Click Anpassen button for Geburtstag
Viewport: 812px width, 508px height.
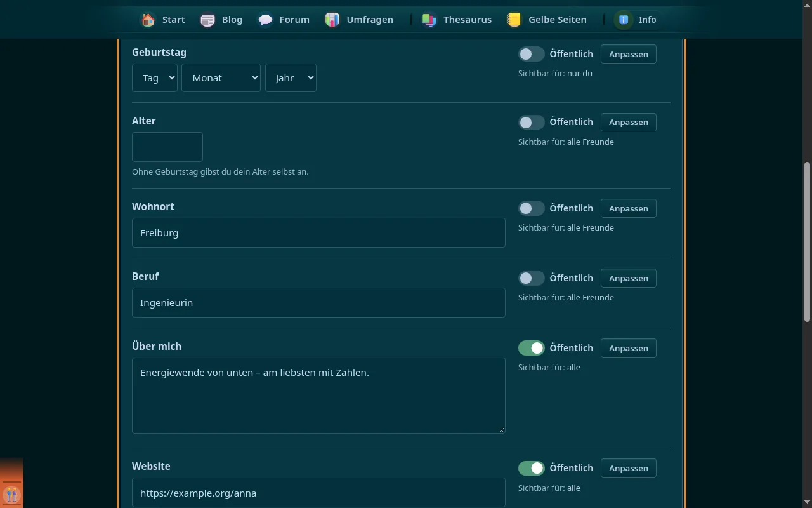[x=629, y=54]
